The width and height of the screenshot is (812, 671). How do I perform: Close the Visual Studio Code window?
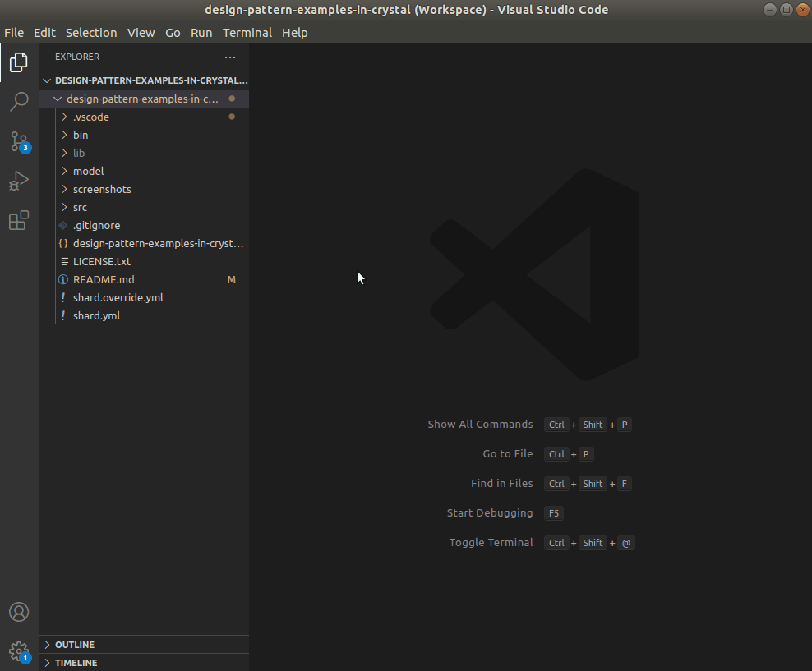pos(803,10)
